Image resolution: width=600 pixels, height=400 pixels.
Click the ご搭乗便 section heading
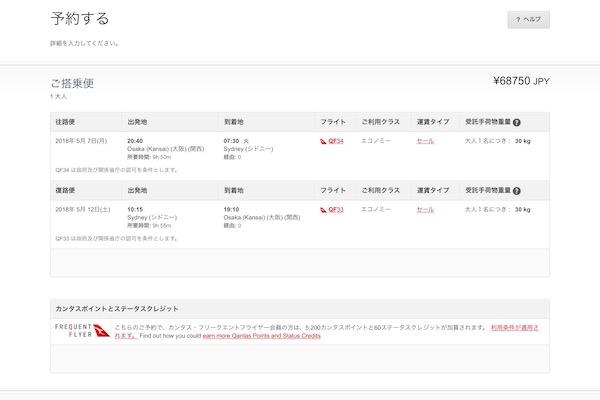point(72,83)
